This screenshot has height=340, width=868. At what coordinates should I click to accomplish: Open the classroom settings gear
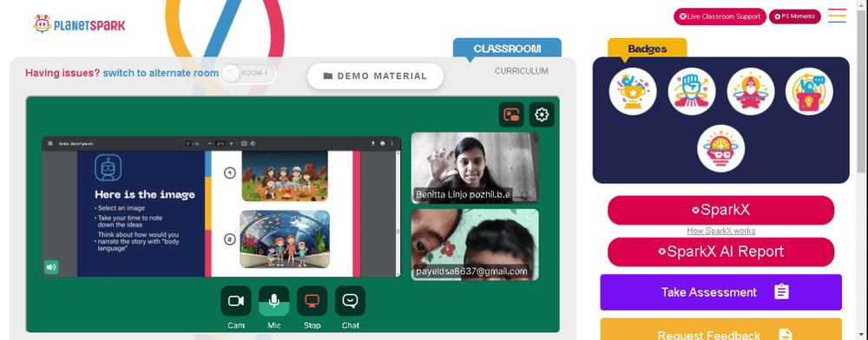pos(542,115)
